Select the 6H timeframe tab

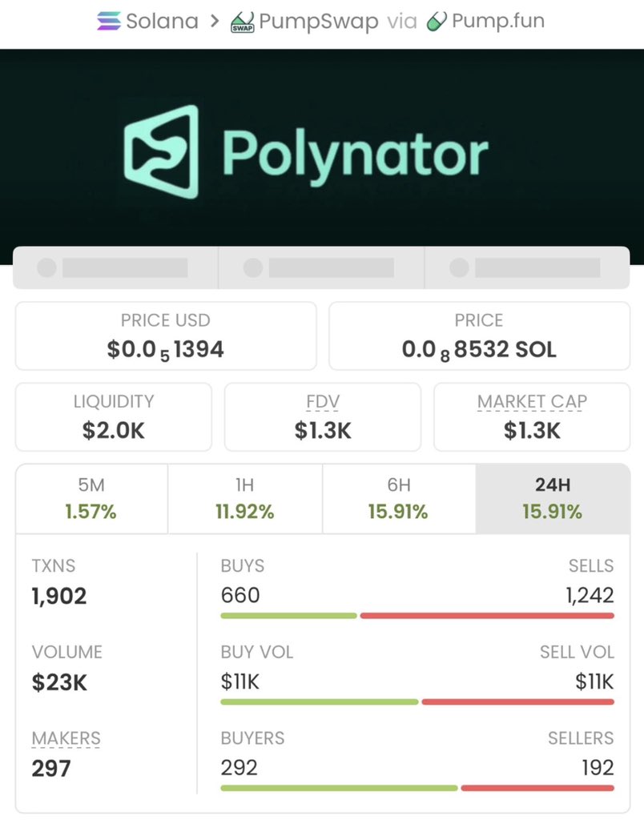point(398,499)
